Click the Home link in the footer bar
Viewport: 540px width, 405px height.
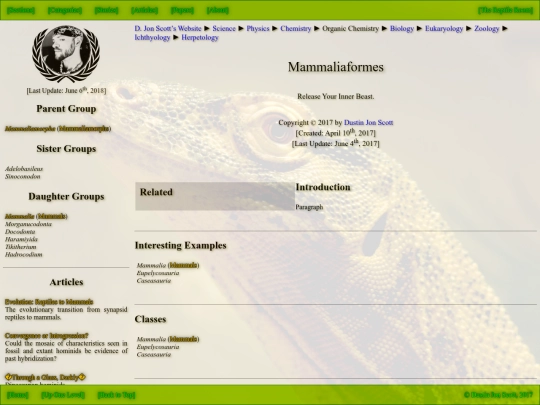[x=18, y=395]
